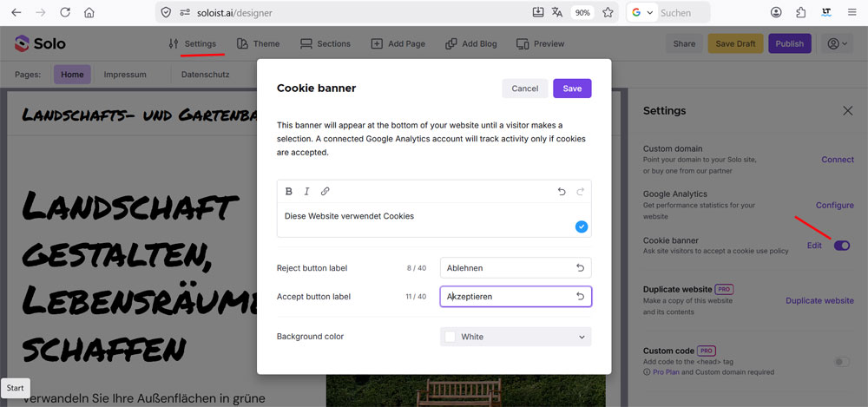This screenshot has height=407, width=868.
Task: Open the Background color dropdown
Action: coord(516,337)
